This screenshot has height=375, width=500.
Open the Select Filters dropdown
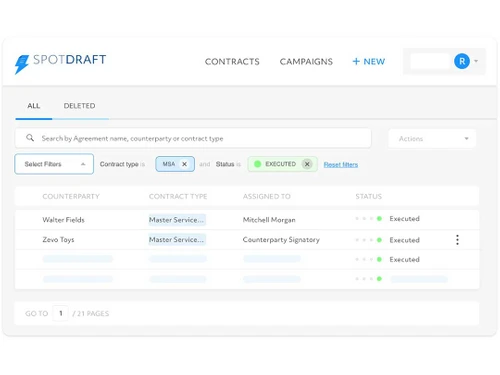click(x=54, y=164)
